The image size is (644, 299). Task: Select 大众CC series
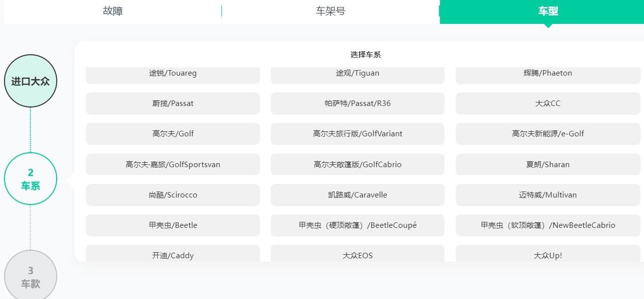(x=547, y=103)
